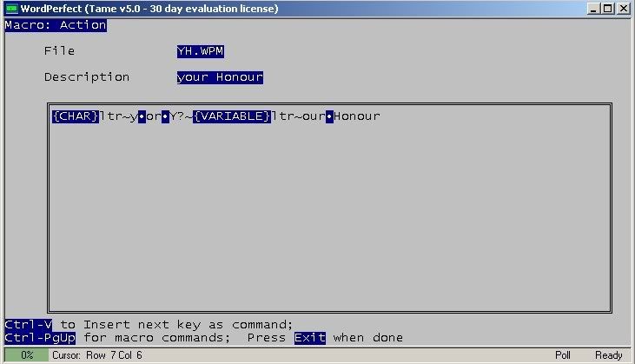Click the Ctrl-V key hint
Image resolution: width=635 pixels, height=364 pixels.
coord(29,325)
